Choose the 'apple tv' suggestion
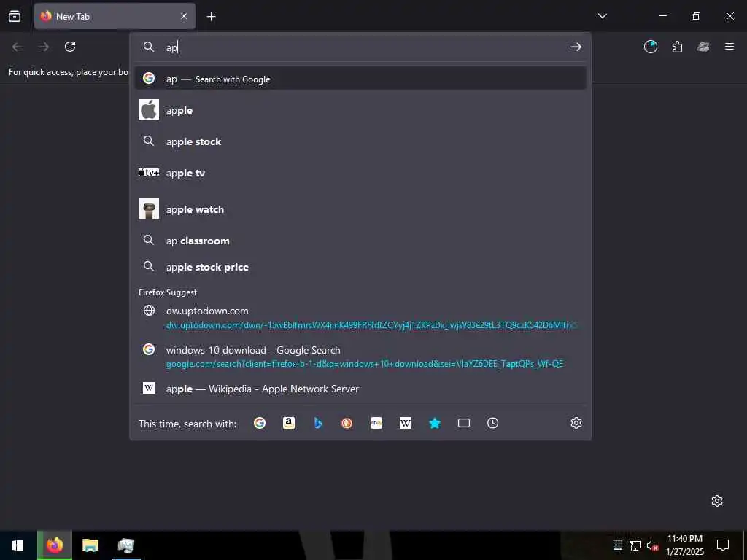 360,173
